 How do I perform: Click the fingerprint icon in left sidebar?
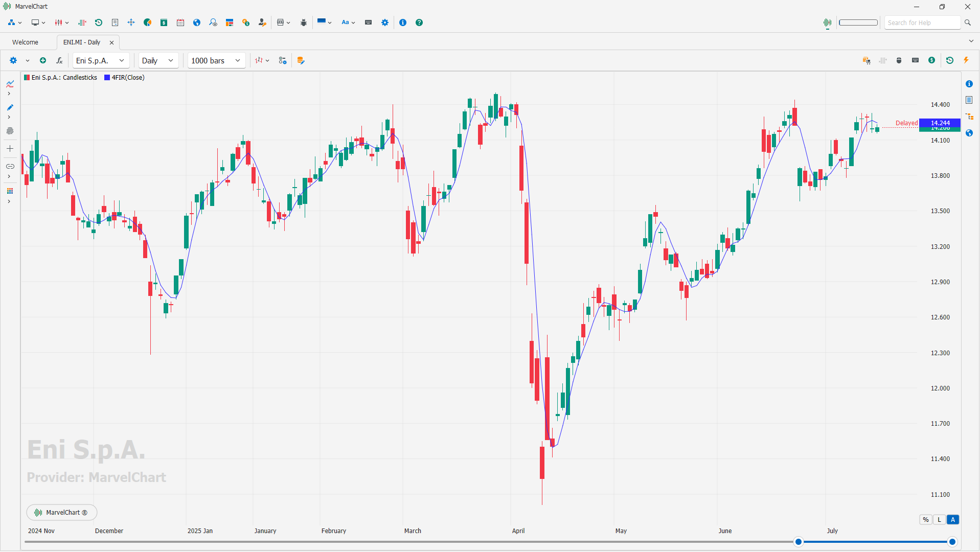pos(10,131)
